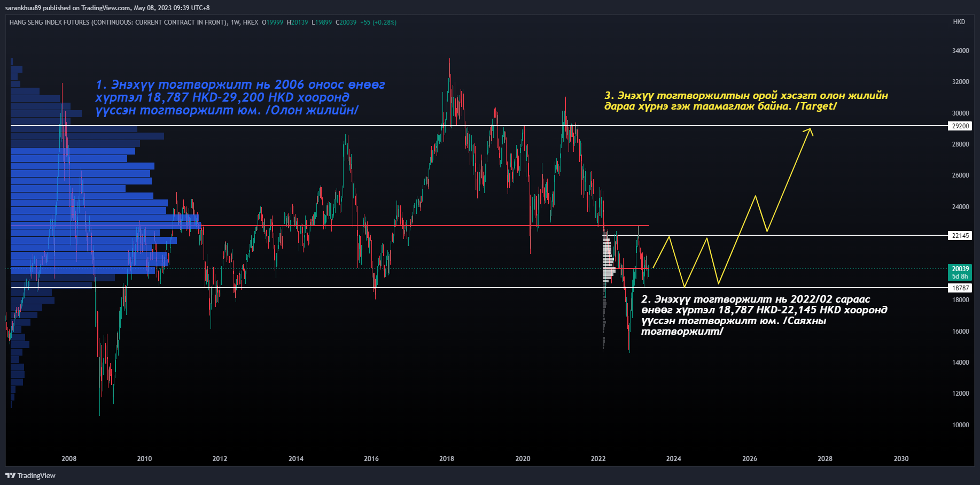This screenshot has height=485, width=980.
Task: Click the 2018 label on time axis
Action: (447, 458)
